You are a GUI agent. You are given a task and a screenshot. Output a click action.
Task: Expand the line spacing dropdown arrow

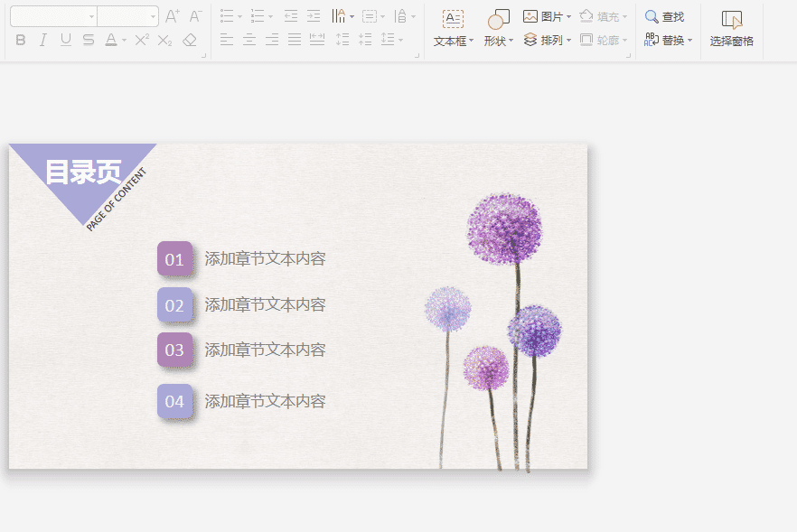[401, 40]
